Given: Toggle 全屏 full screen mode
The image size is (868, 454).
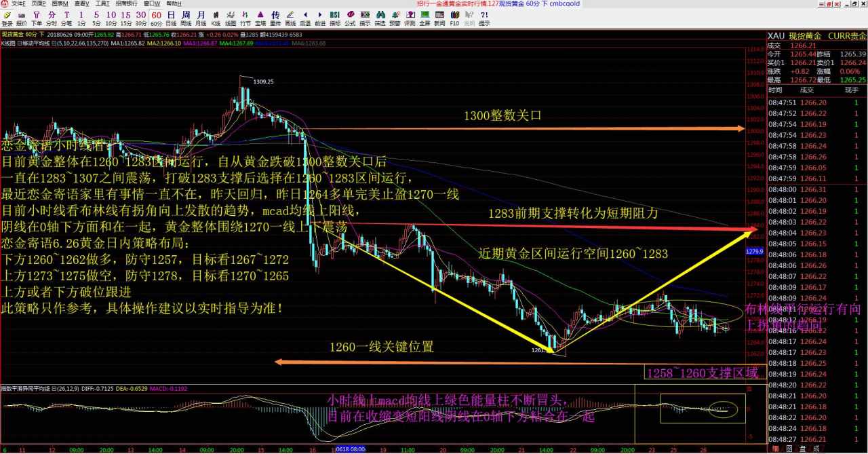Looking at the screenshot, I should 425,18.
